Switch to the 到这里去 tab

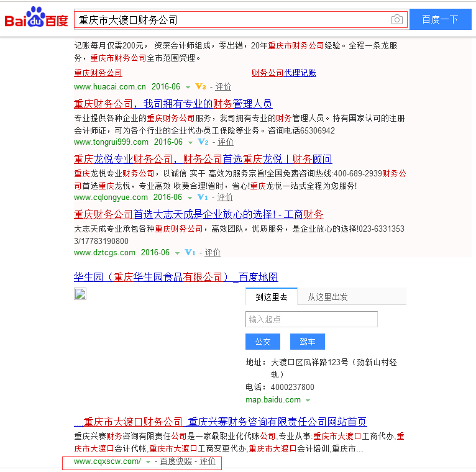[272, 297]
